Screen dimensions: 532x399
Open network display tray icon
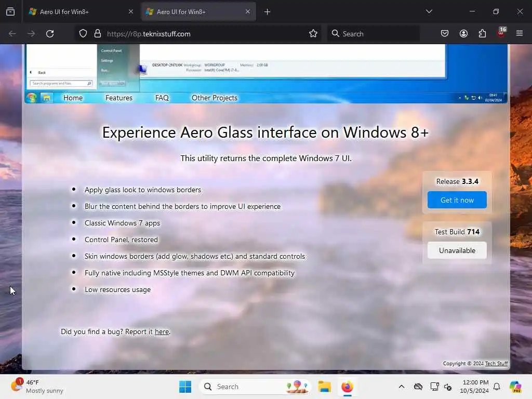click(x=434, y=387)
